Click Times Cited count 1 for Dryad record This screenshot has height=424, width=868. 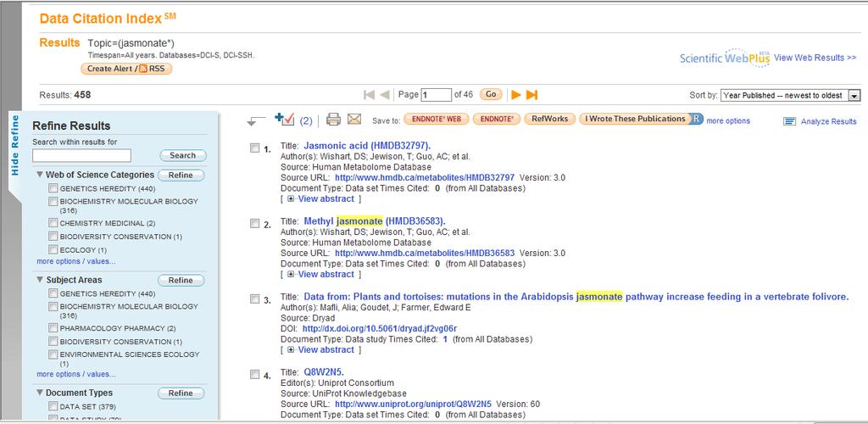coord(445,338)
